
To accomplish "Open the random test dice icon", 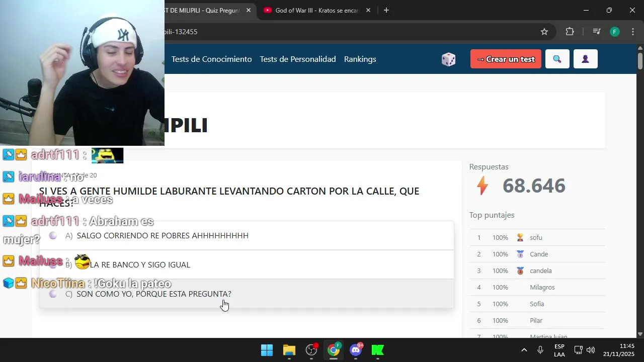I will pos(448,59).
